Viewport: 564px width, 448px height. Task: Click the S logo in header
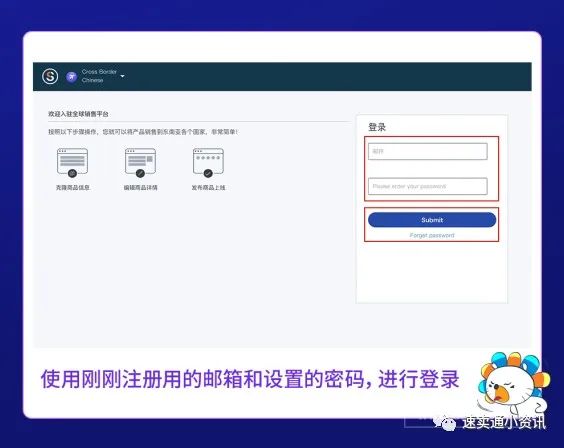click(50, 76)
